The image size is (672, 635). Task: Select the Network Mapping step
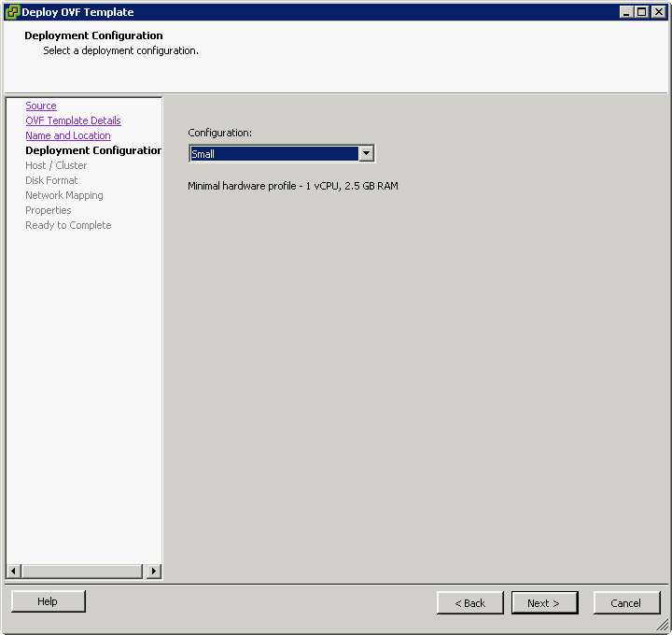click(x=64, y=195)
